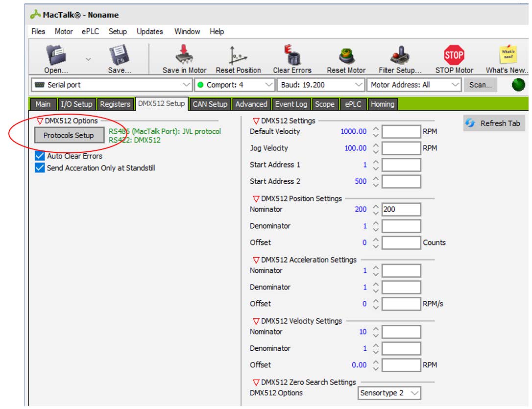532x409 pixels.
Task: Switch to the Scope tab
Action: point(325,104)
